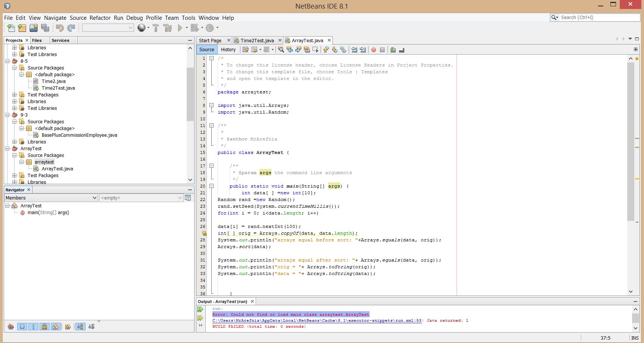Click the Shift Line Left icon
This screenshot has width=644, height=343.
354,50
